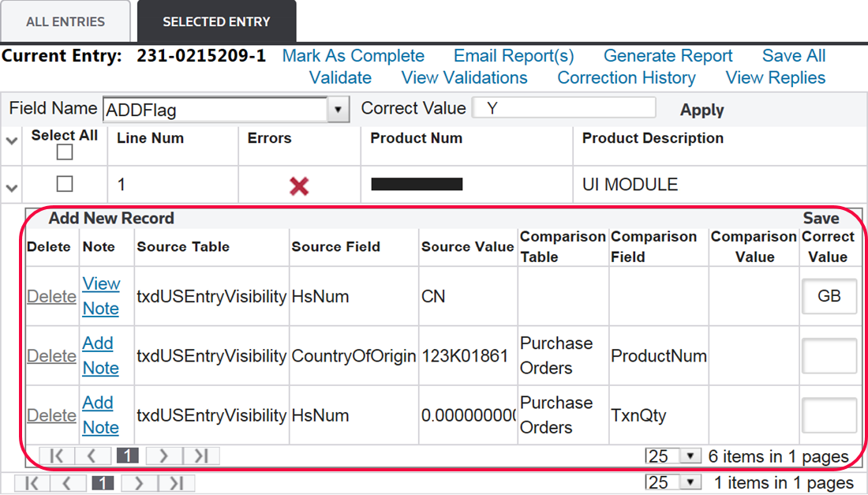868x495 pixels.
Task: Click the ADDFlag field name box
Action: [x=215, y=110]
